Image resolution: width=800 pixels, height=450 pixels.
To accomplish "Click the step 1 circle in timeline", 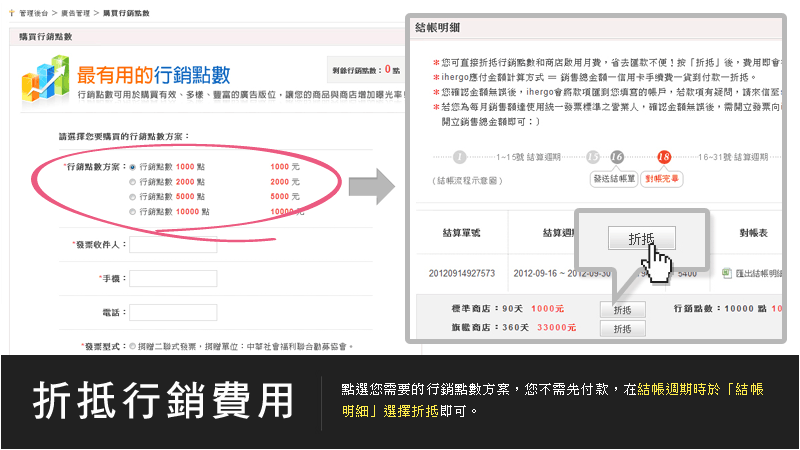I will (x=459, y=157).
